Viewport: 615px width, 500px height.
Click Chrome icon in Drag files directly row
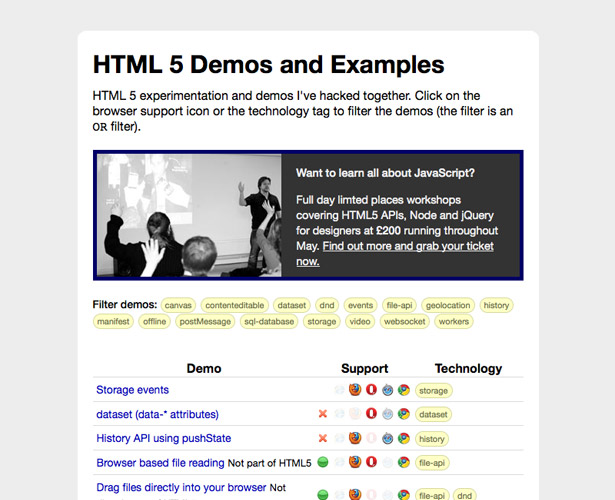pyautogui.click(x=404, y=495)
